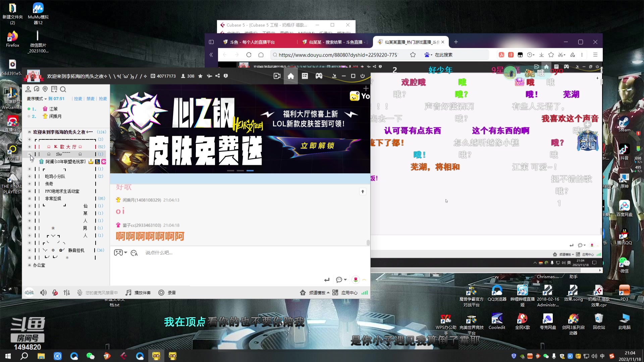Select user 阿澜{10年联盟老玩家} in tree
The height and width of the screenshot is (362, 644).
click(65, 162)
